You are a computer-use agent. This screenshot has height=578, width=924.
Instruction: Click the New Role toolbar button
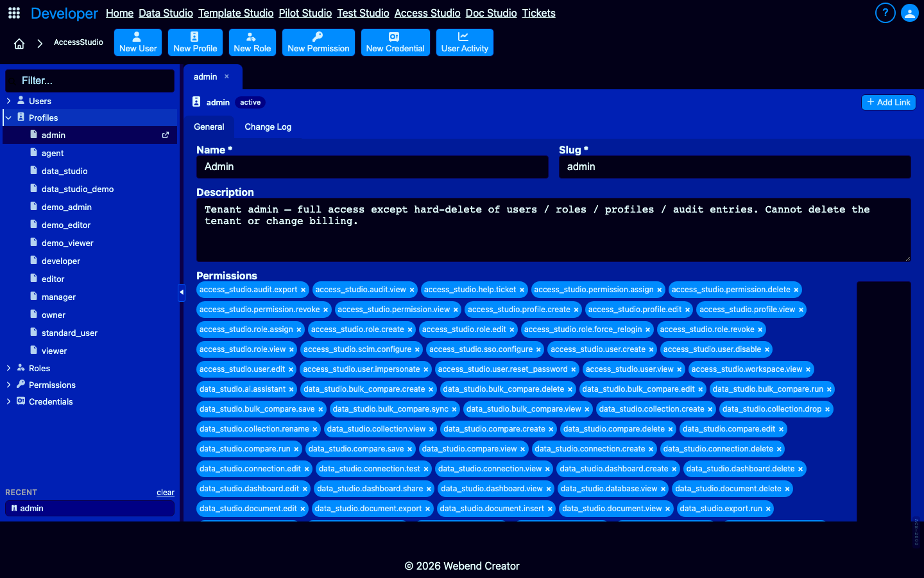(x=252, y=42)
